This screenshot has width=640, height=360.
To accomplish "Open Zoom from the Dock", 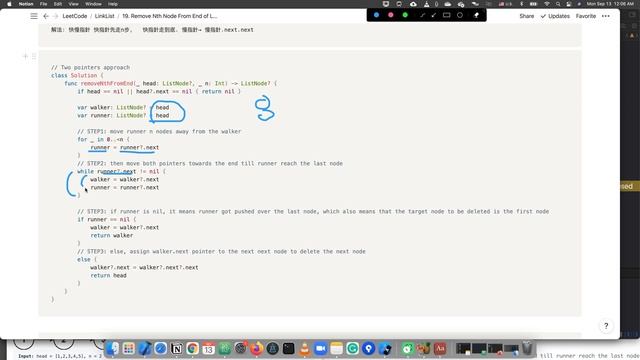I will pos(321,349).
